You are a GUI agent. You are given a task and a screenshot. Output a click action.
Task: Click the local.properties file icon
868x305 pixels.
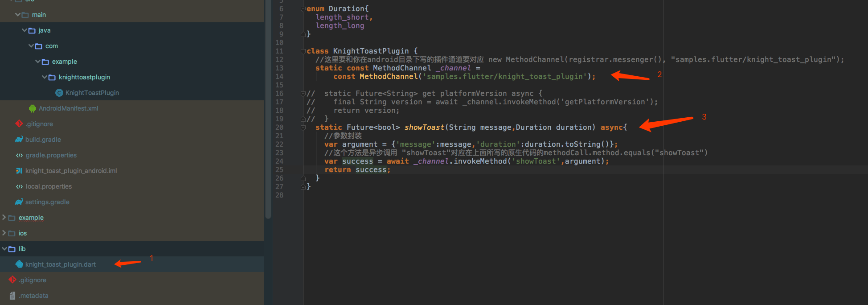point(19,186)
